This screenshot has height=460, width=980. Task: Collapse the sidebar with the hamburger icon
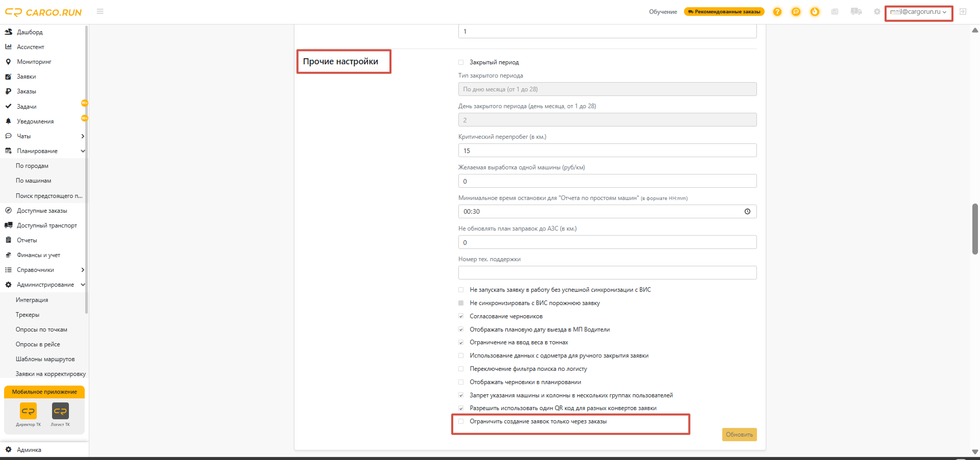(100, 11)
